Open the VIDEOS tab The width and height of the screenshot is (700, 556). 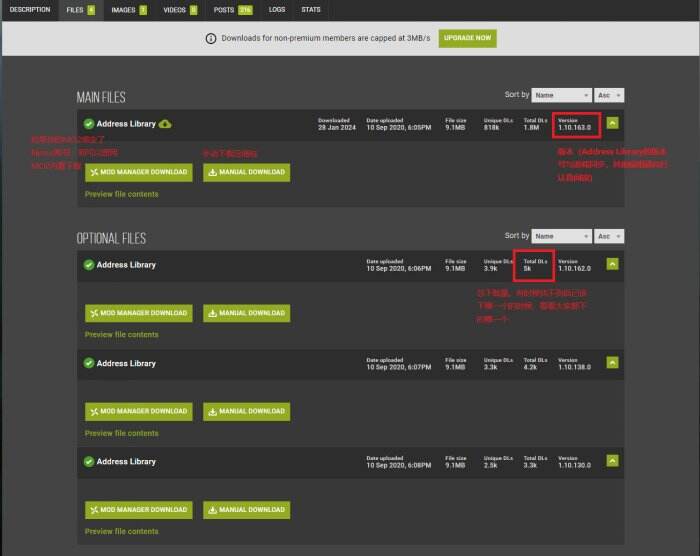click(180, 10)
